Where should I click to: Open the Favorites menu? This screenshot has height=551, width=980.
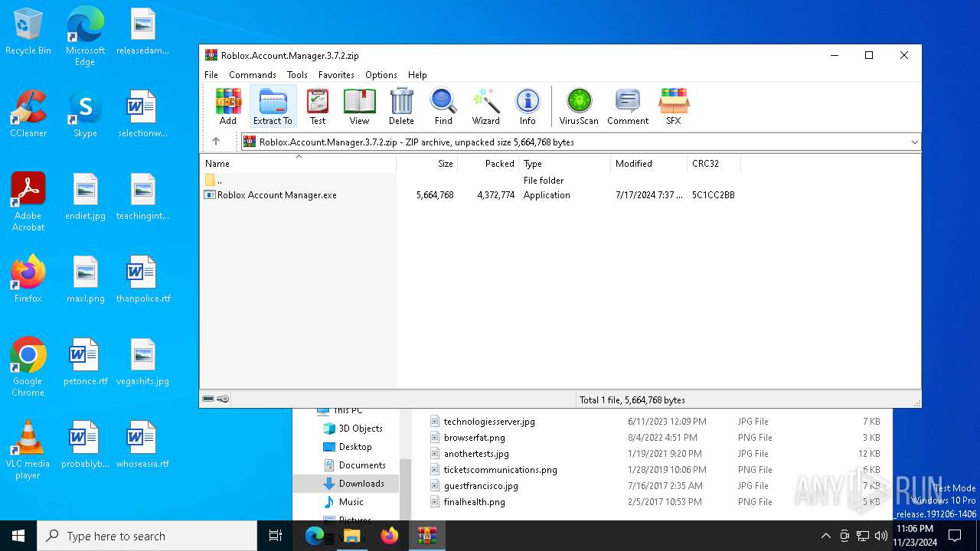point(336,75)
